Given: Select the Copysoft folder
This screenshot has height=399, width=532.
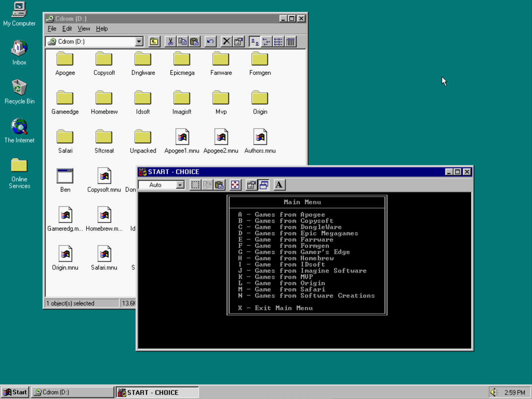Looking at the screenshot, I should point(104,64).
